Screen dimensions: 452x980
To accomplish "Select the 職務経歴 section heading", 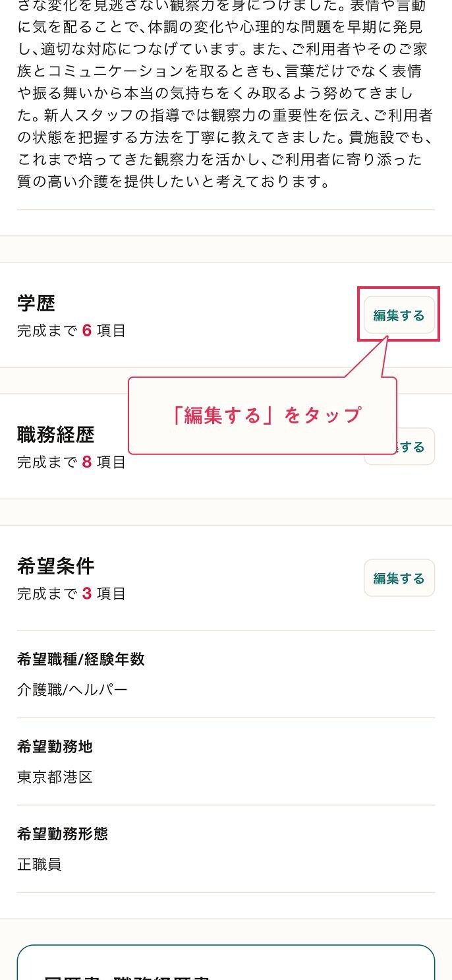I will [x=56, y=435].
